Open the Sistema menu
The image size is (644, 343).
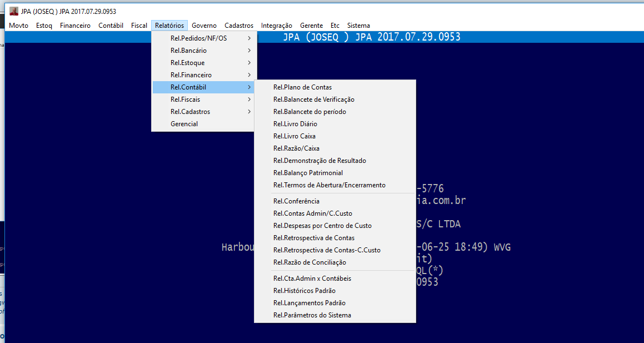click(x=358, y=26)
